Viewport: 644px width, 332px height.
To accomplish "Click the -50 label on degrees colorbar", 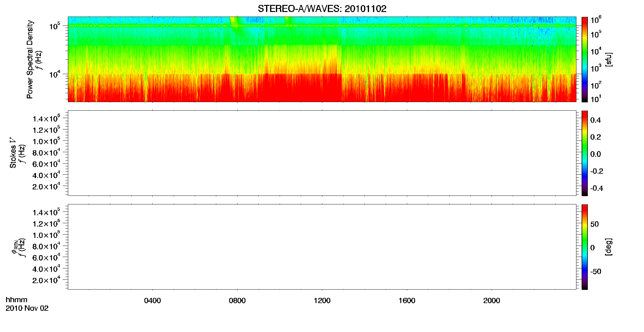I will click(x=596, y=272).
